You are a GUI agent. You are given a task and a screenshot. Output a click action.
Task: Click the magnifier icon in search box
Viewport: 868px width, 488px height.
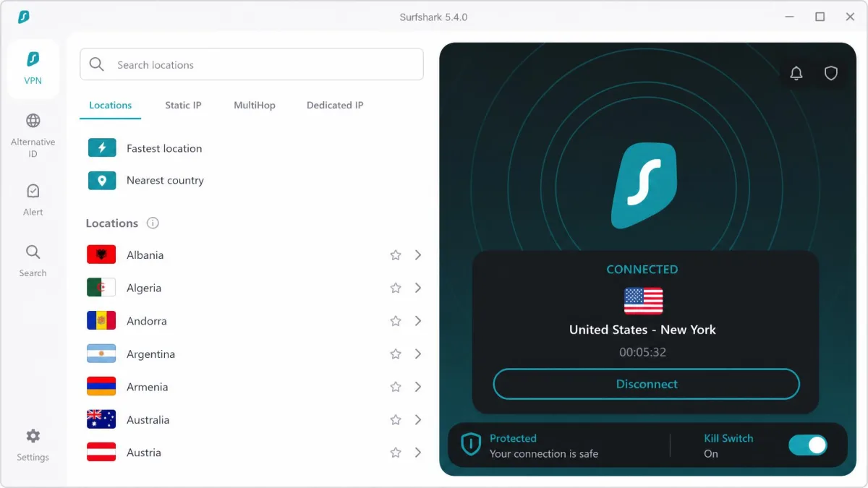click(97, 64)
